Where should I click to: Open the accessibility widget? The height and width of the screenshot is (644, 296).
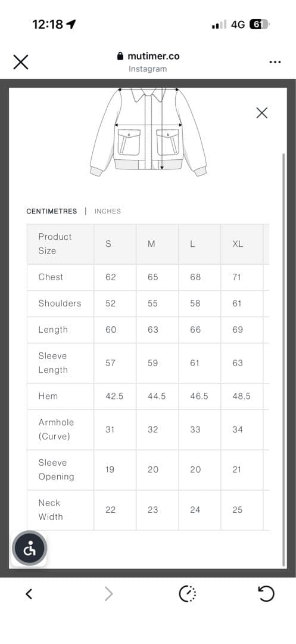click(30, 549)
